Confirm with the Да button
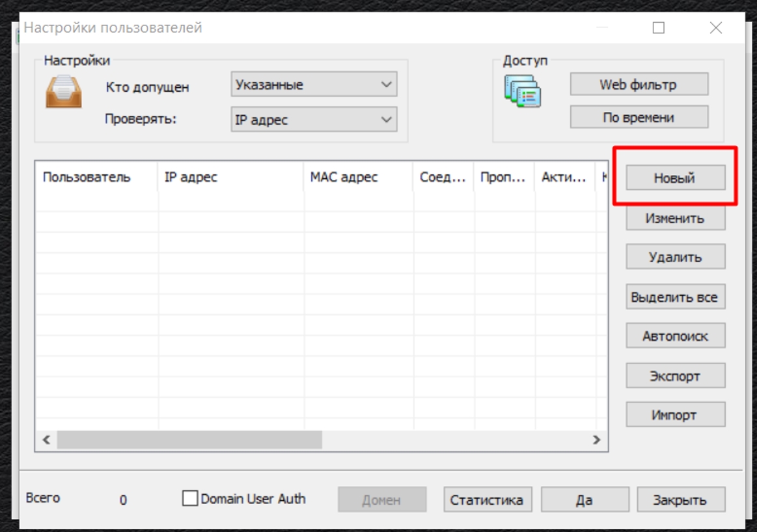This screenshot has height=532, width=757. tap(585, 499)
